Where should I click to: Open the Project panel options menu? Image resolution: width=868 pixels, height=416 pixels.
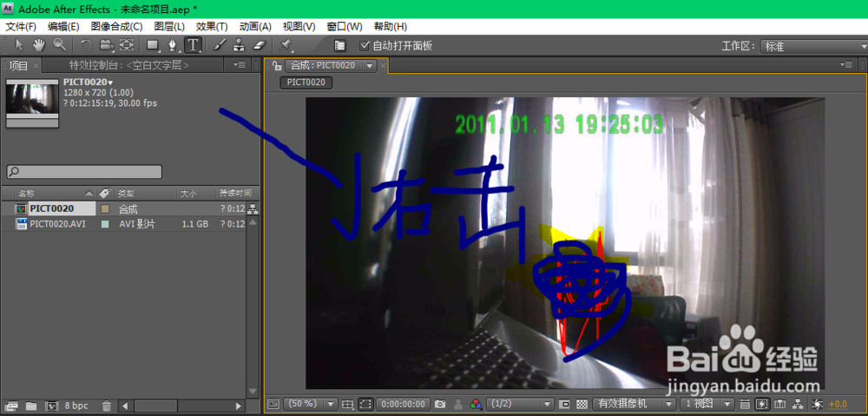pyautogui.click(x=240, y=65)
